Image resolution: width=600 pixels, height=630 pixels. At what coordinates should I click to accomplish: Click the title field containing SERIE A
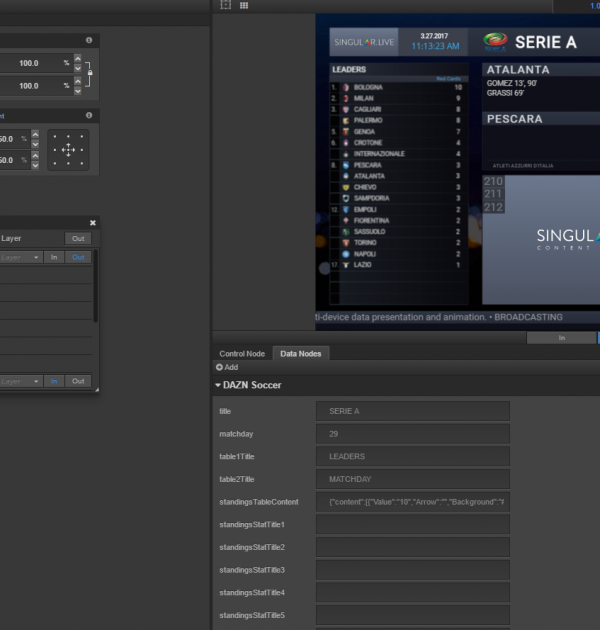pos(413,411)
